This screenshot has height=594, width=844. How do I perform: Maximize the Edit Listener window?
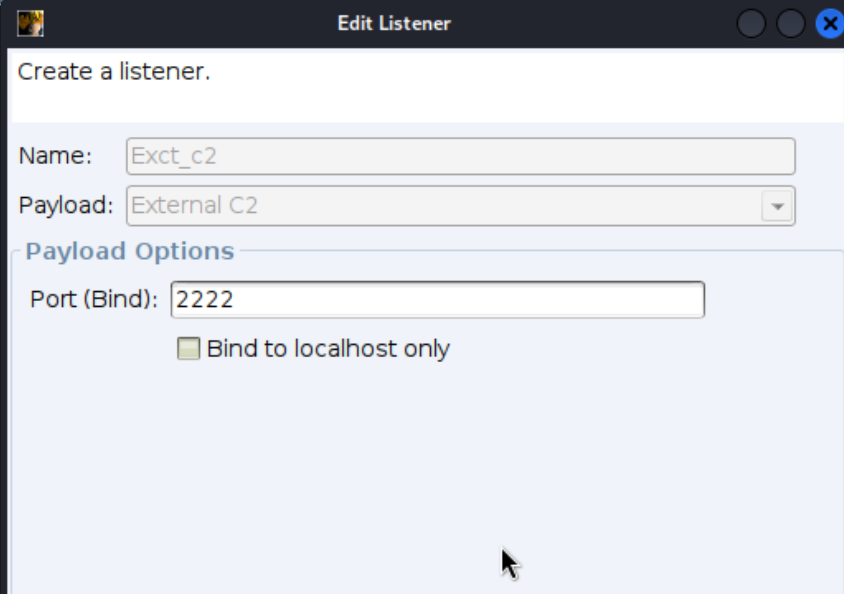(x=790, y=23)
